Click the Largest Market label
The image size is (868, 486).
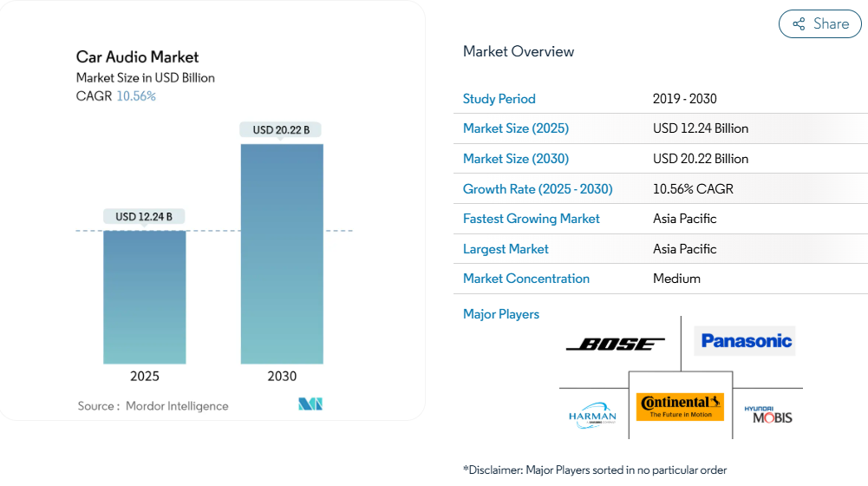click(x=506, y=249)
